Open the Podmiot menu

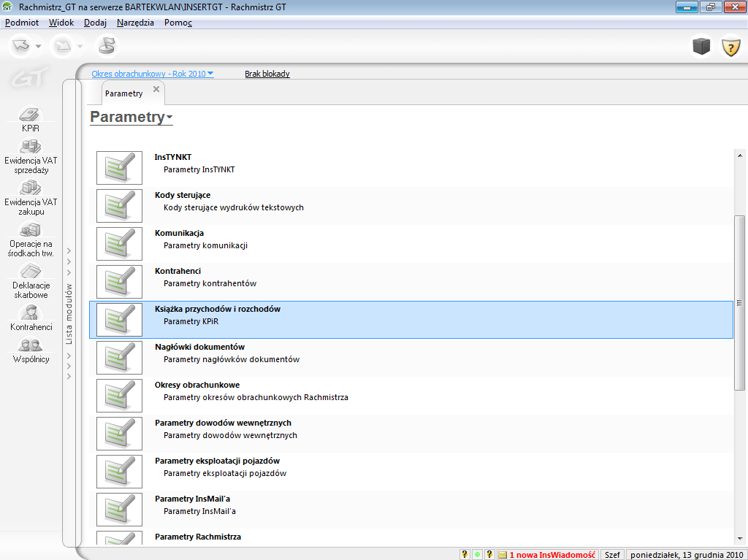point(22,23)
